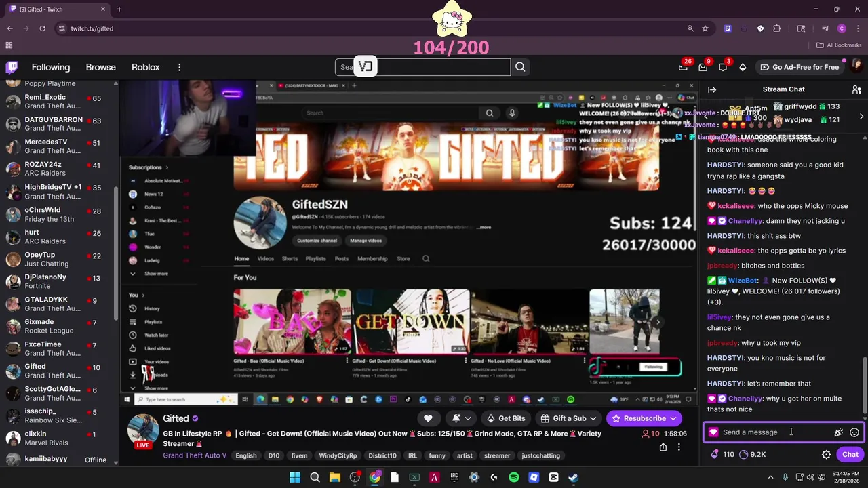Open the user profile avatar menu
The height and width of the screenshot is (488, 868).
point(856,67)
